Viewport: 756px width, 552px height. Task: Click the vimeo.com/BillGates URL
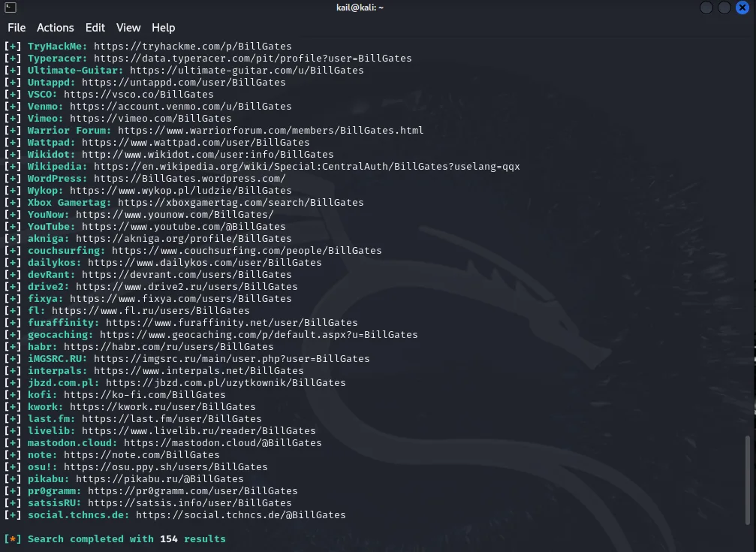(150, 119)
